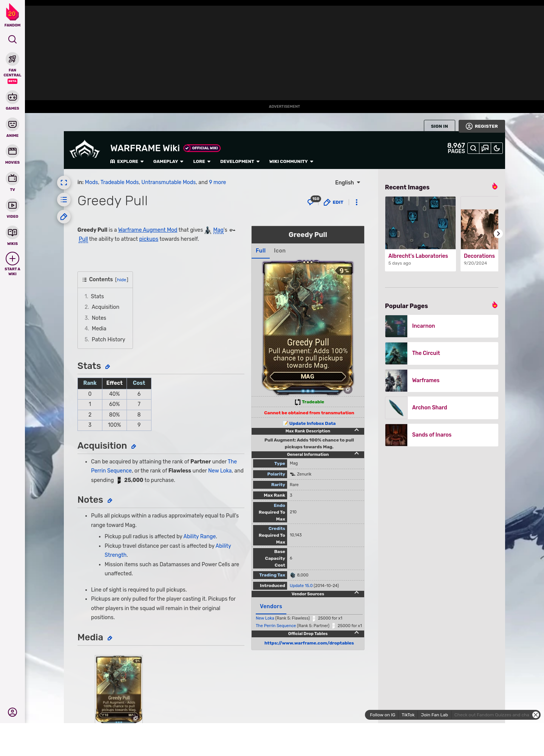
Task: Switch to the Icon image tab
Action: tap(280, 251)
